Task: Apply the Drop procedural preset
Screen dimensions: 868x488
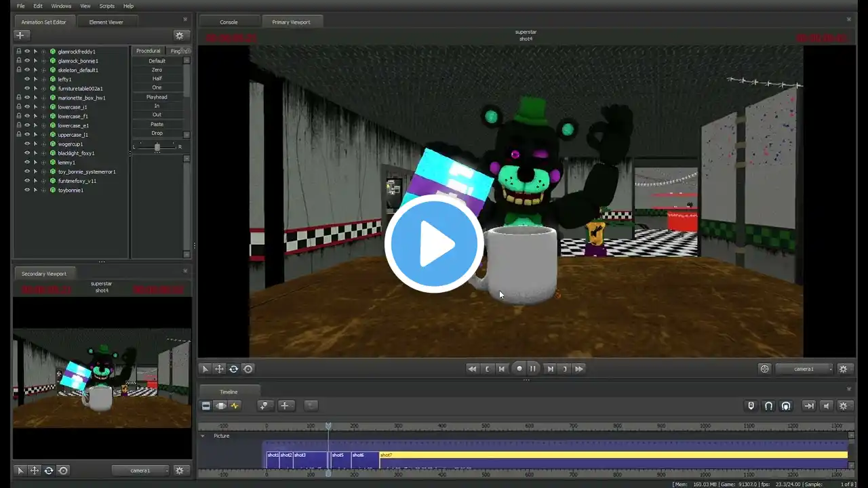Action: click(157, 133)
